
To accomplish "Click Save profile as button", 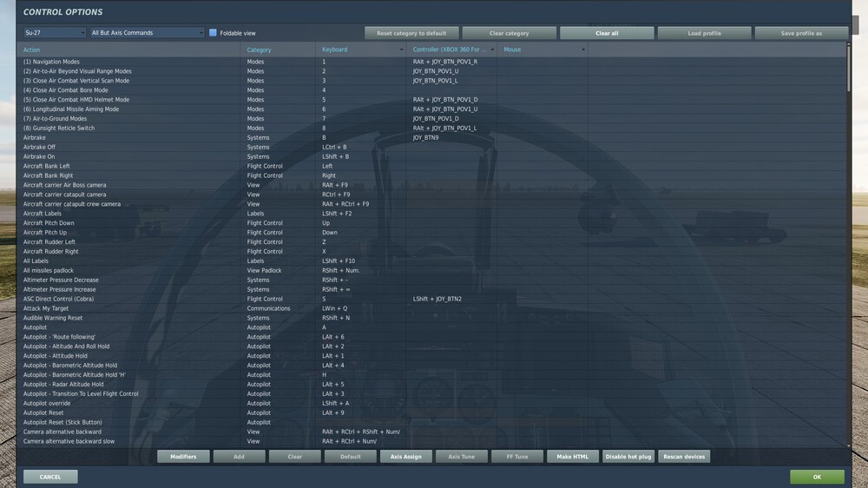I will [801, 33].
